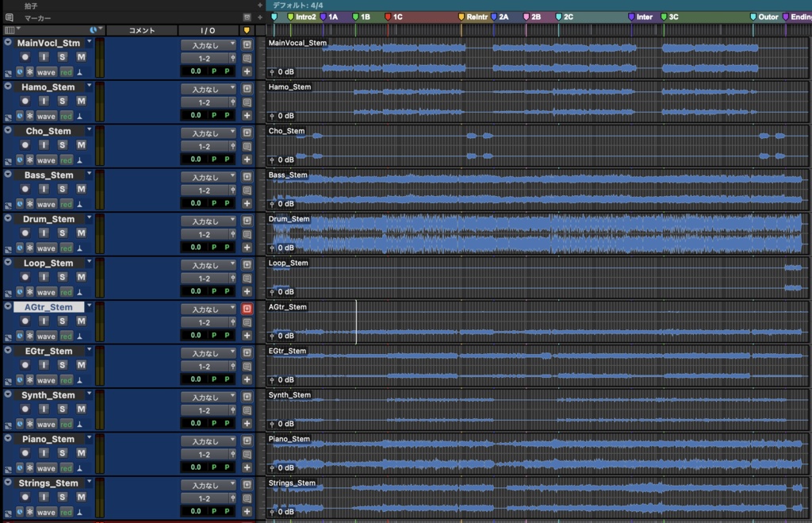Click the comment bubble icon beside マーカー ruler
Screen dimensions: 812x523
click(9, 17)
